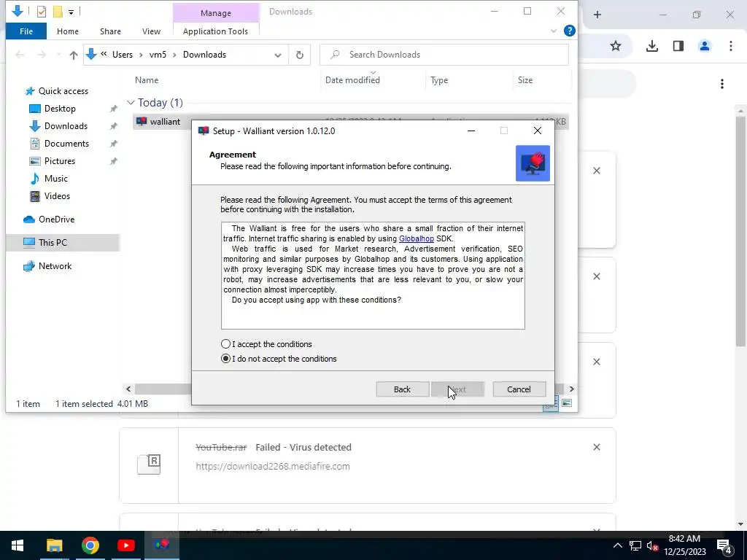Open Downloads in the navigation pane

(x=66, y=126)
